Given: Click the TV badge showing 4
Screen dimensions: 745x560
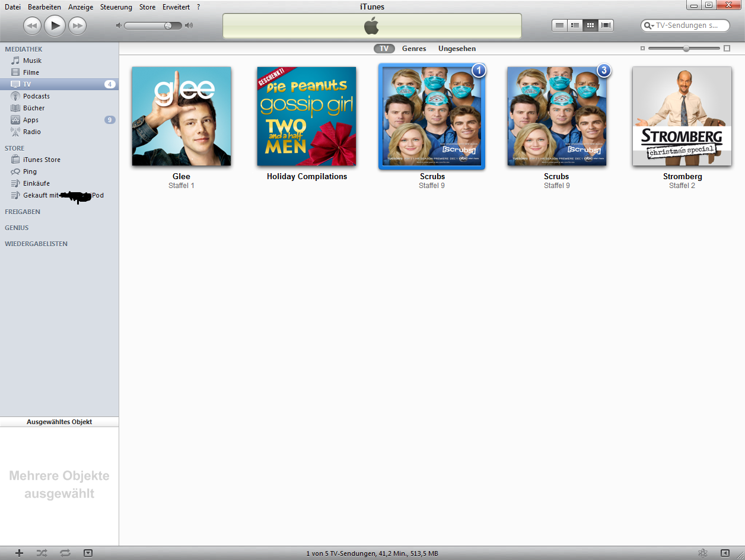Looking at the screenshot, I should pyautogui.click(x=110, y=84).
